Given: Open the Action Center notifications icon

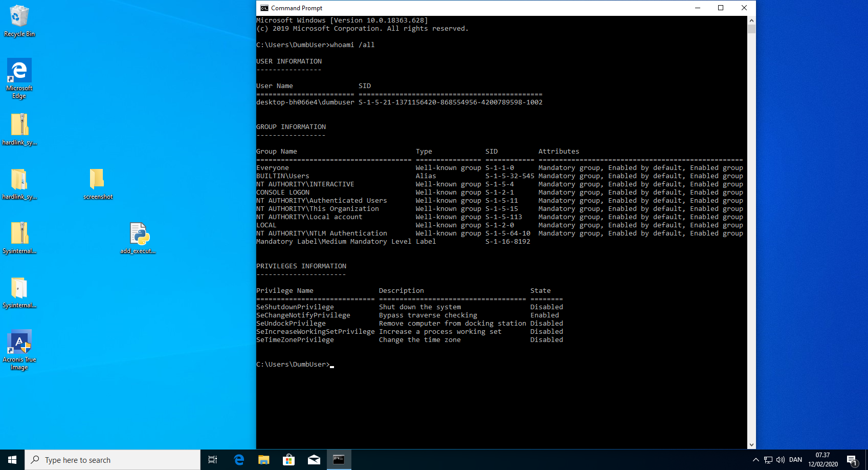Looking at the screenshot, I should [x=852, y=460].
